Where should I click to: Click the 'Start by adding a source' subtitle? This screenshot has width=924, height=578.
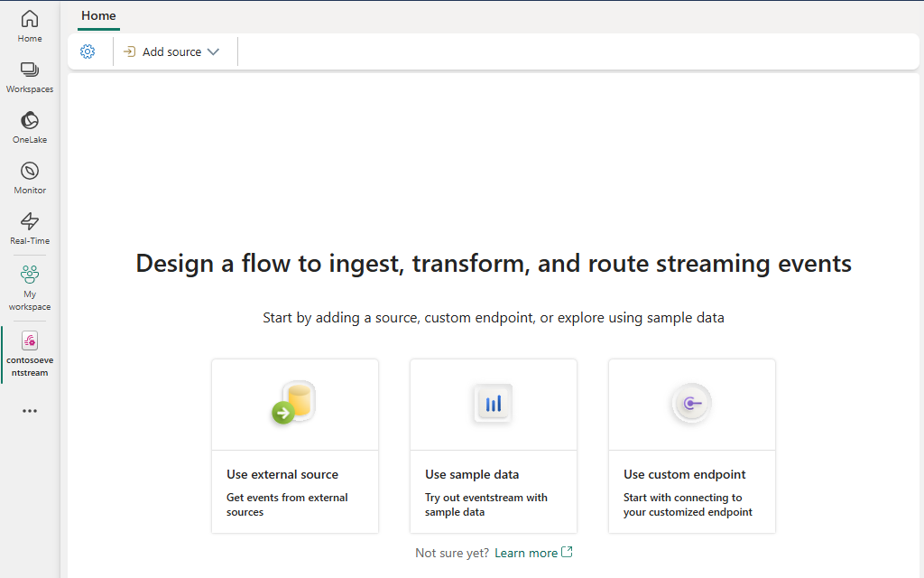[494, 318]
